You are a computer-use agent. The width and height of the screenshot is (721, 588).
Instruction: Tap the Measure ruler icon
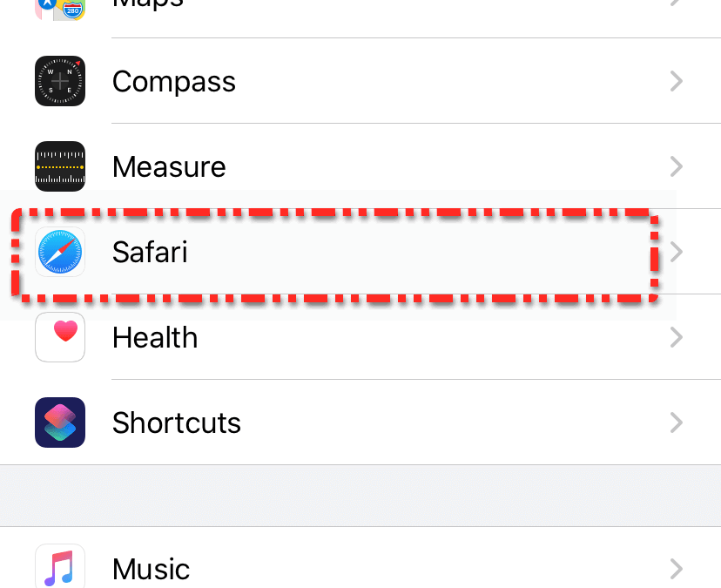(60, 166)
